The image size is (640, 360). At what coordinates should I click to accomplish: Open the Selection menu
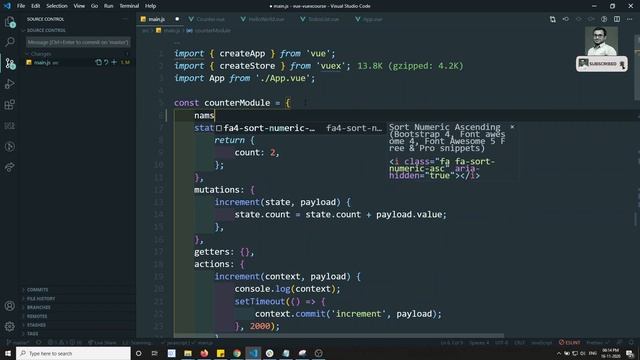[57, 6]
